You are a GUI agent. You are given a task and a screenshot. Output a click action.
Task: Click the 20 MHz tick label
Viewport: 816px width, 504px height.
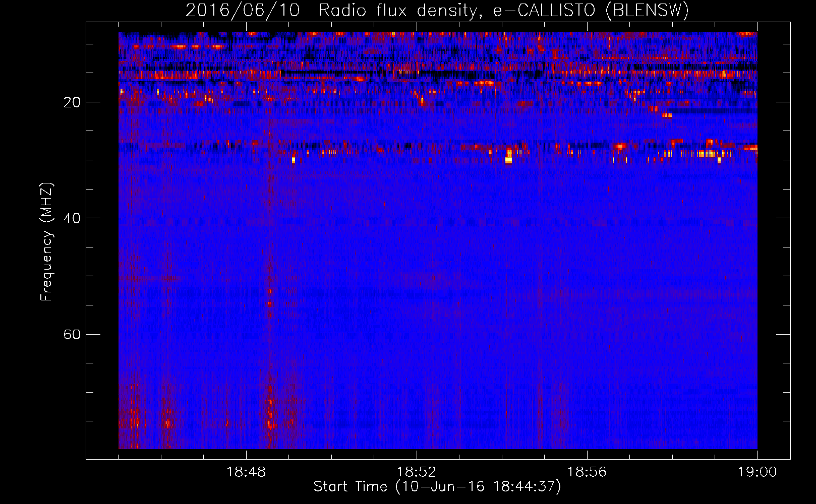point(72,102)
